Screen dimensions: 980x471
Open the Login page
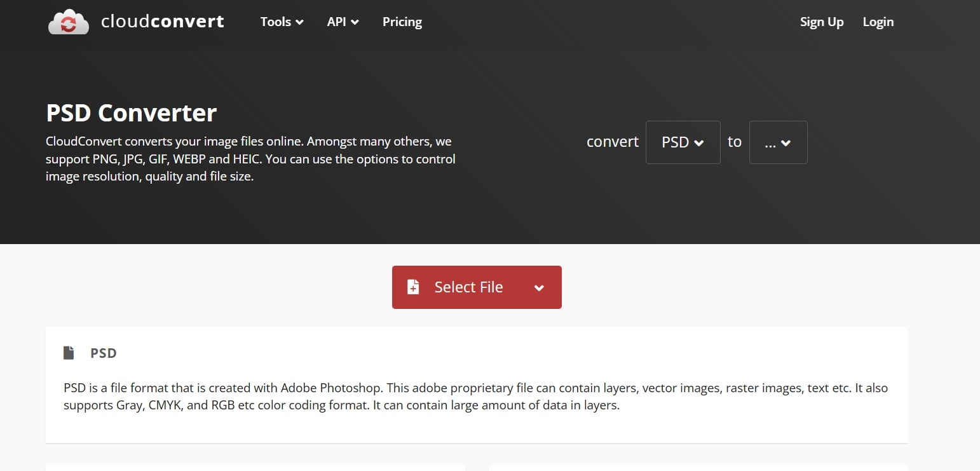click(878, 22)
